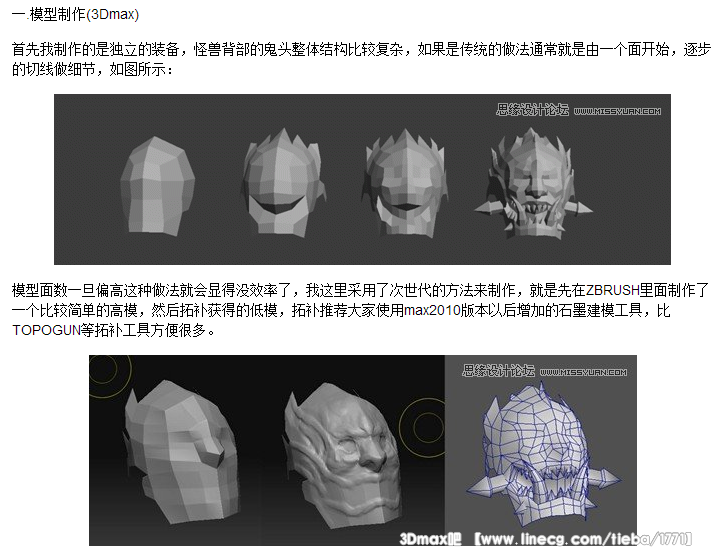Click the third spiky-crowned head model
This screenshot has width=721, height=556.
click(405, 183)
